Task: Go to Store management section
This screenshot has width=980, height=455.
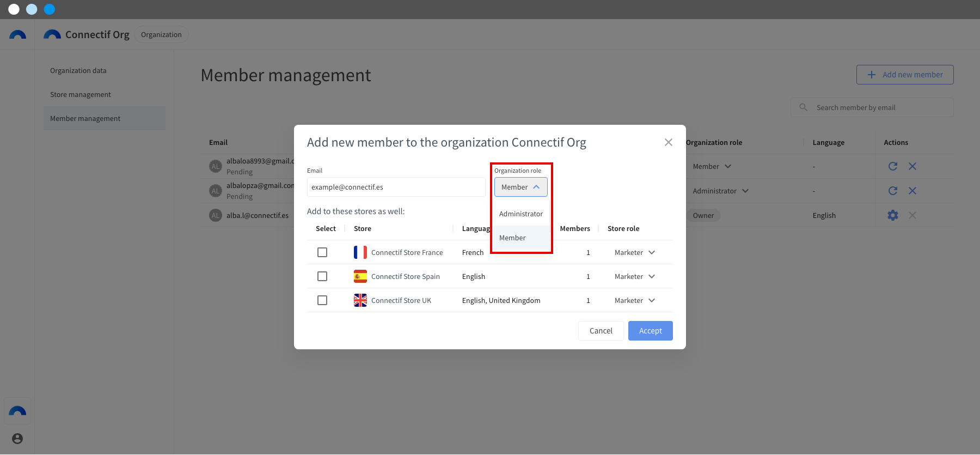Action: pyautogui.click(x=105, y=94)
